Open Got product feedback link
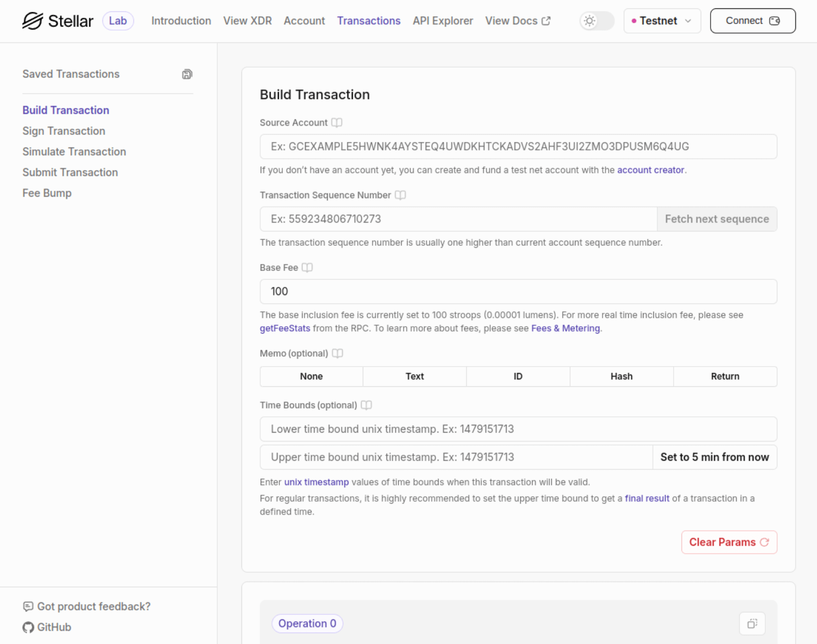The image size is (817, 644). pos(94,607)
